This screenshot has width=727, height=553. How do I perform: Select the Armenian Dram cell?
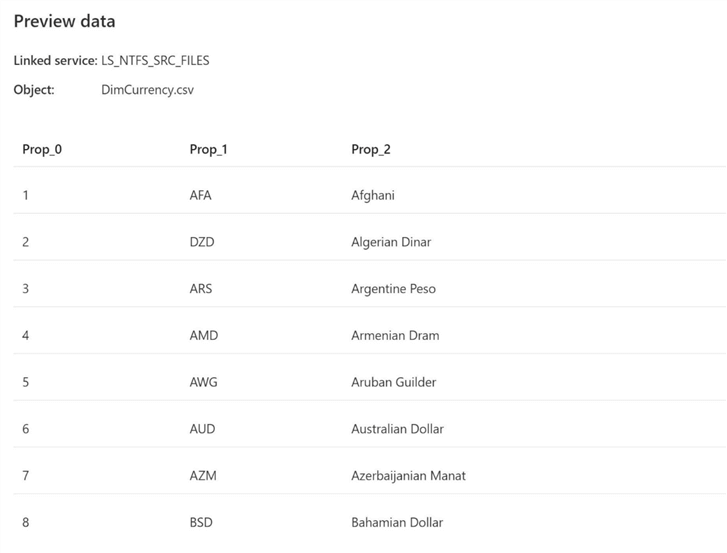[395, 335]
